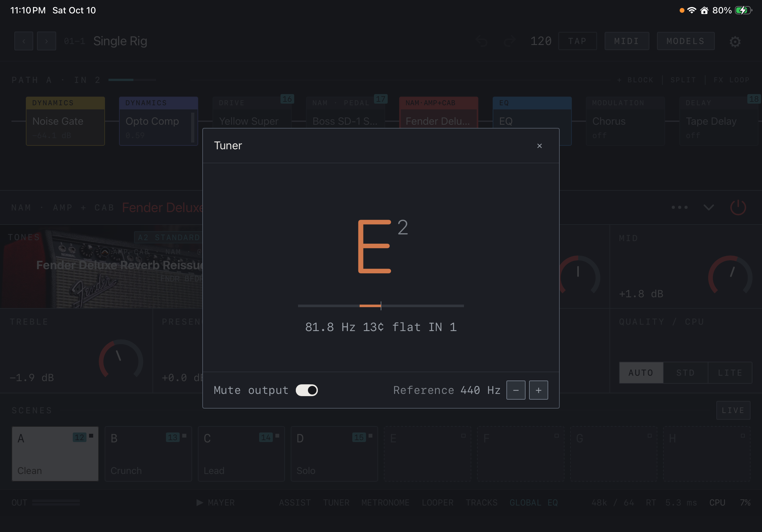
Task: Click FX LOOP in path header
Action: click(x=731, y=80)
